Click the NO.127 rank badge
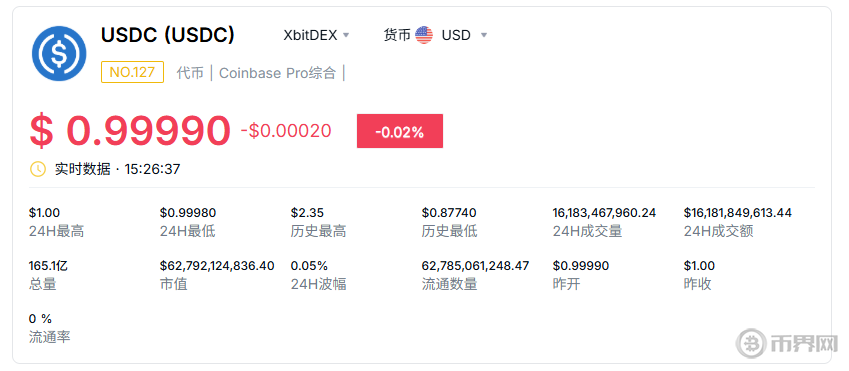Screen dimensions: 849x371 [132, 72]
